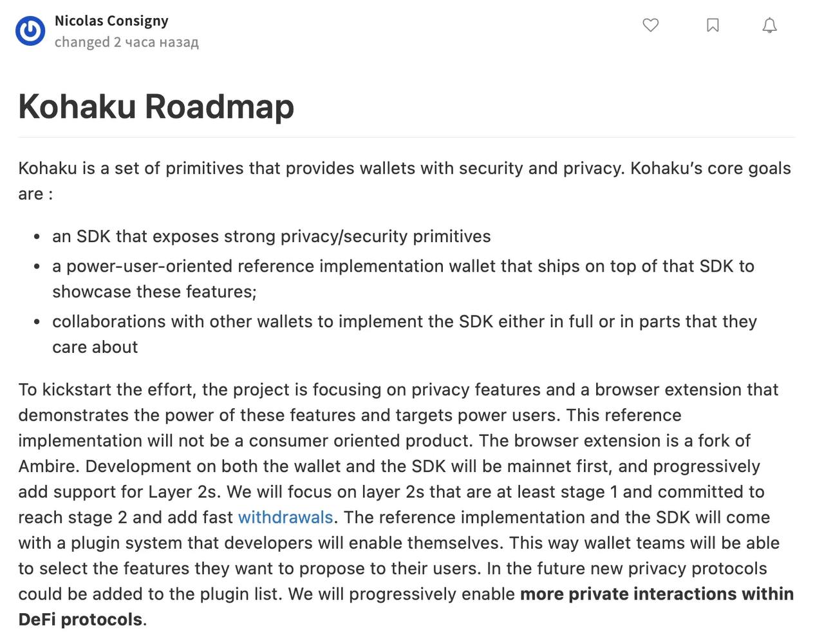Click the "Kohaku Roadmap" heading

(x=156, y=106)
